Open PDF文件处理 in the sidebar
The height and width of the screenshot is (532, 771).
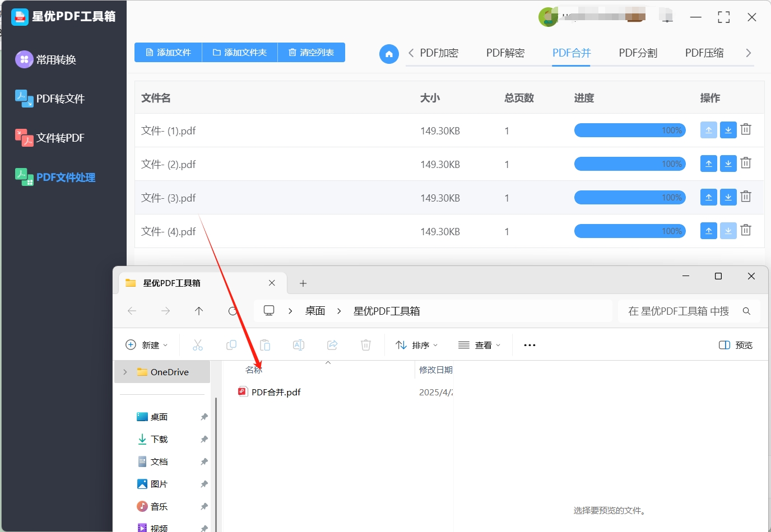55,177
